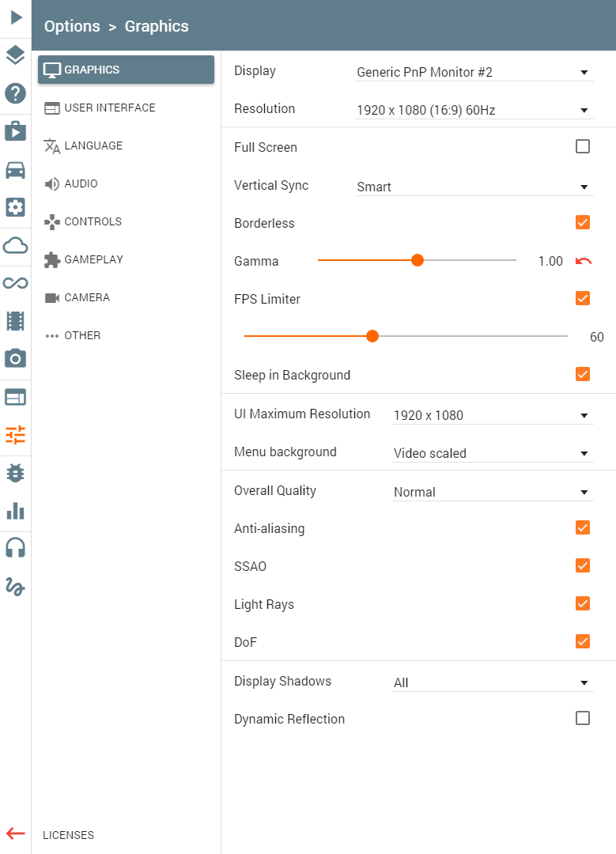Open the camera photo mode icon
The height and width of the screenshot is (854, 616).
[16, 358]
